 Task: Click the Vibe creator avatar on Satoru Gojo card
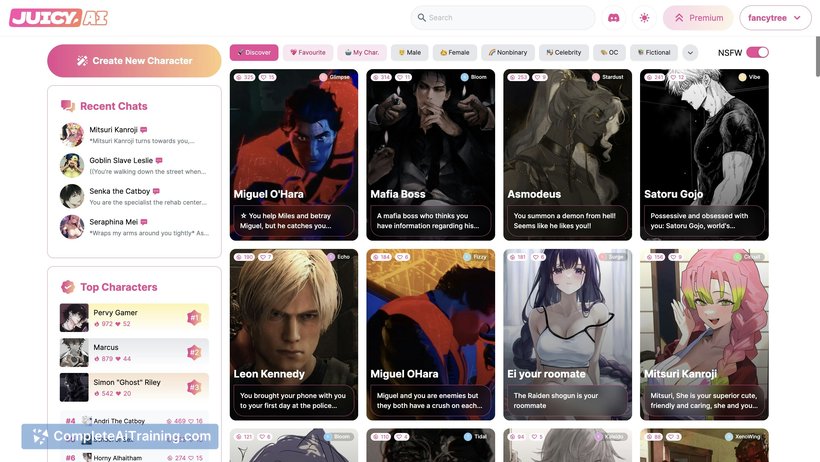point(742,77)
